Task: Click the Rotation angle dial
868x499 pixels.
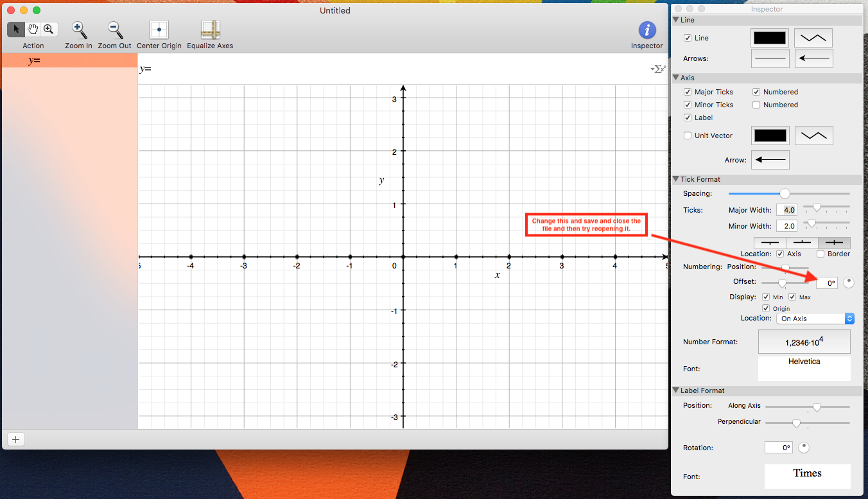Action: pyautogui.click(x=804, y=448)
